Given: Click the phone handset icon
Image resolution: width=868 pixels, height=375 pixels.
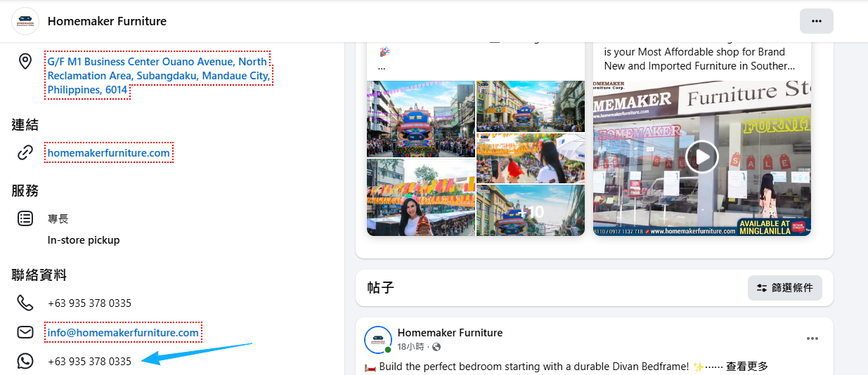Looking at the screenshot, I should click(25, 303).
